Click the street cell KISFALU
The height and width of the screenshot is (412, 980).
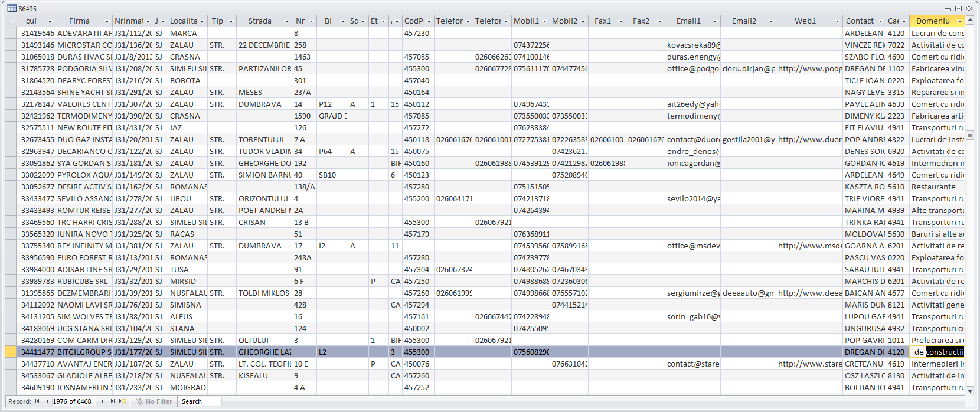tap(264, 376)
